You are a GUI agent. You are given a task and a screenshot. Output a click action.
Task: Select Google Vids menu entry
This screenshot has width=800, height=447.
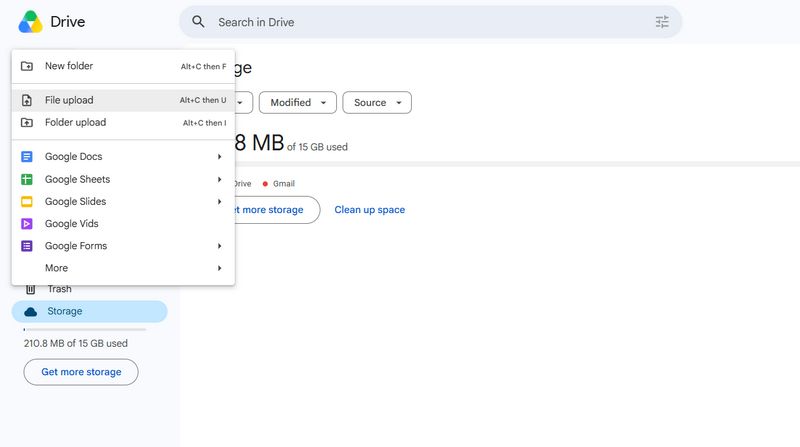point(123,224)
